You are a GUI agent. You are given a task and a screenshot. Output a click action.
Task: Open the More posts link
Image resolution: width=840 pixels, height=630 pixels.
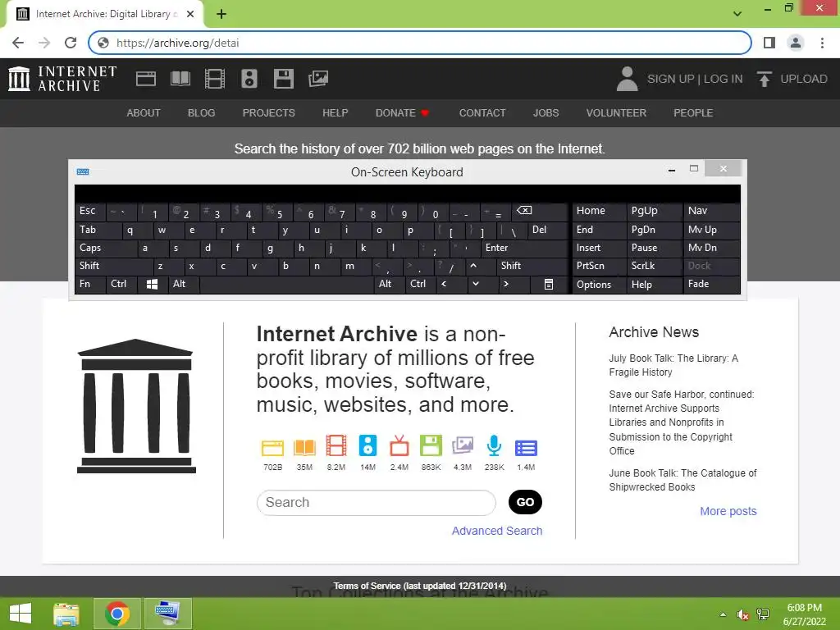point(728,511)
